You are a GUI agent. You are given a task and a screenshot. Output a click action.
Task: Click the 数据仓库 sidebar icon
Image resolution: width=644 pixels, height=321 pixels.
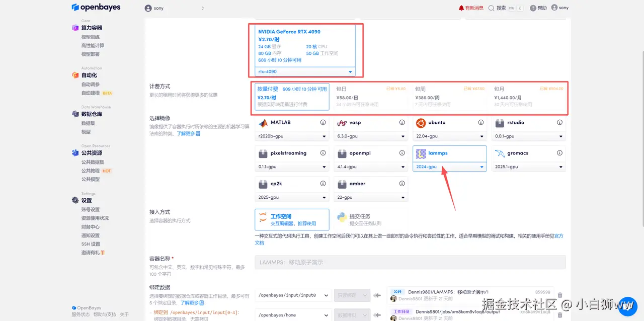(x=75, y=114)
